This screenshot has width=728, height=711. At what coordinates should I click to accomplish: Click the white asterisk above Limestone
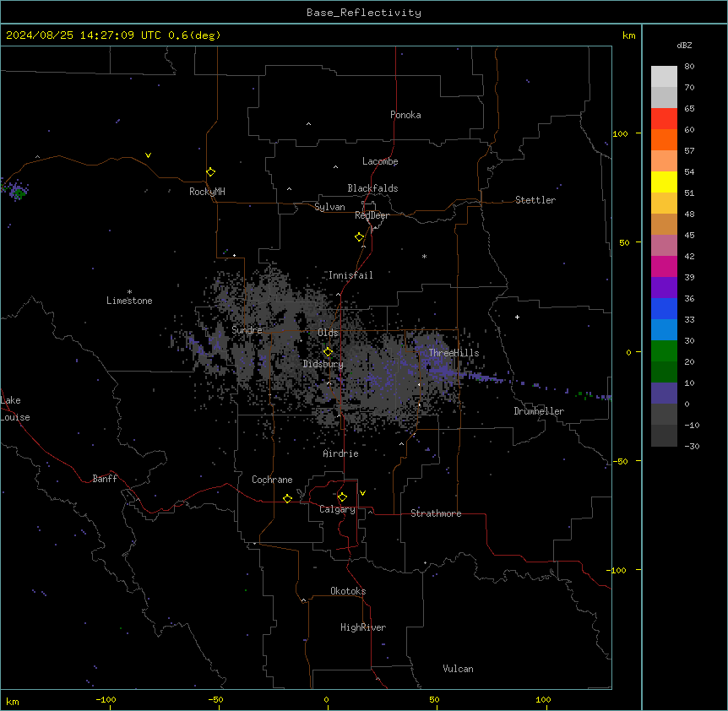pos(129,292)
